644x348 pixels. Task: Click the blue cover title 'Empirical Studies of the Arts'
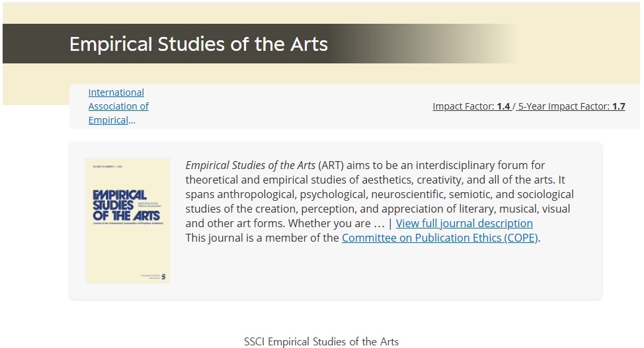(x=126, y=205)
